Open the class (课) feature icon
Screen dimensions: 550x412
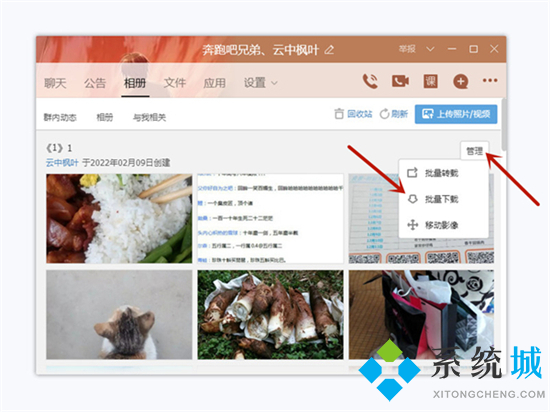(430, 81)
